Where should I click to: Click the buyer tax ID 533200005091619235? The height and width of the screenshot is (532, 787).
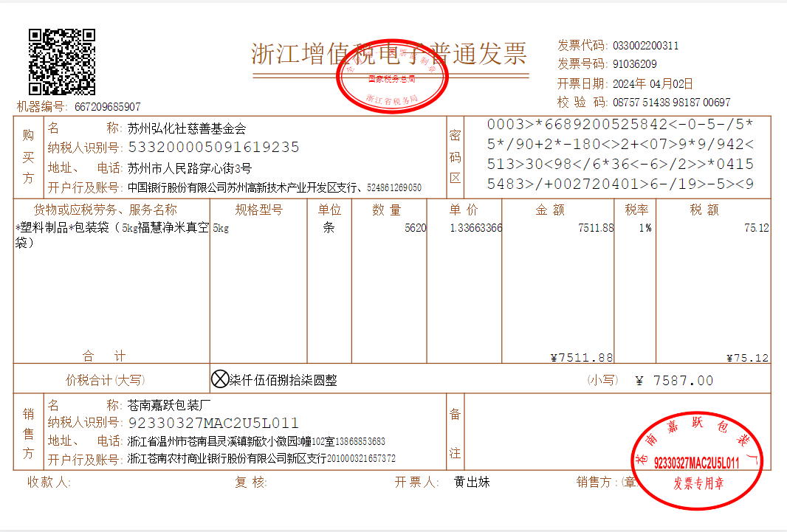(x=213, y=148)
